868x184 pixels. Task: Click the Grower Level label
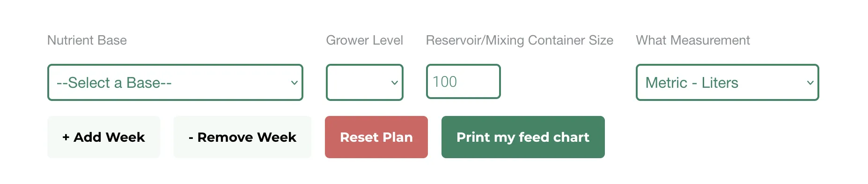pyautogui.click(x=365, y=40)
